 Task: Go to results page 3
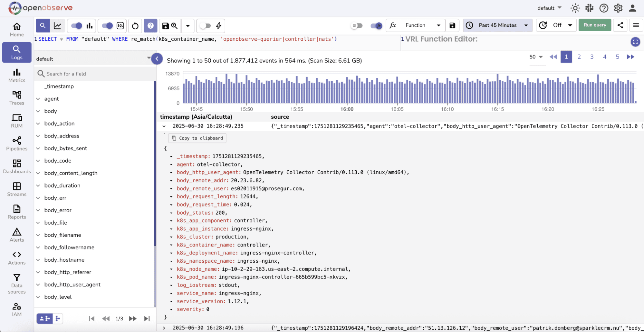pos(592,56)
